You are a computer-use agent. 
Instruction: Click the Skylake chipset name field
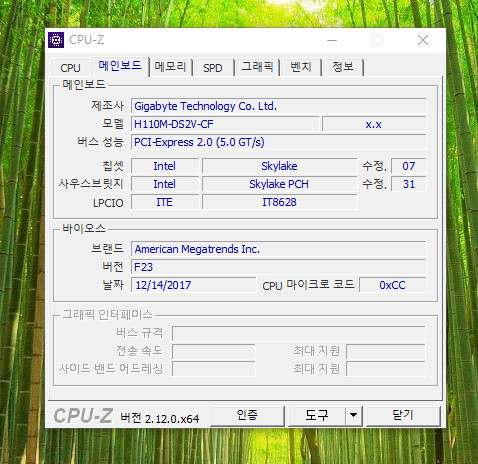pyautogui.click(x=279, y=166)
